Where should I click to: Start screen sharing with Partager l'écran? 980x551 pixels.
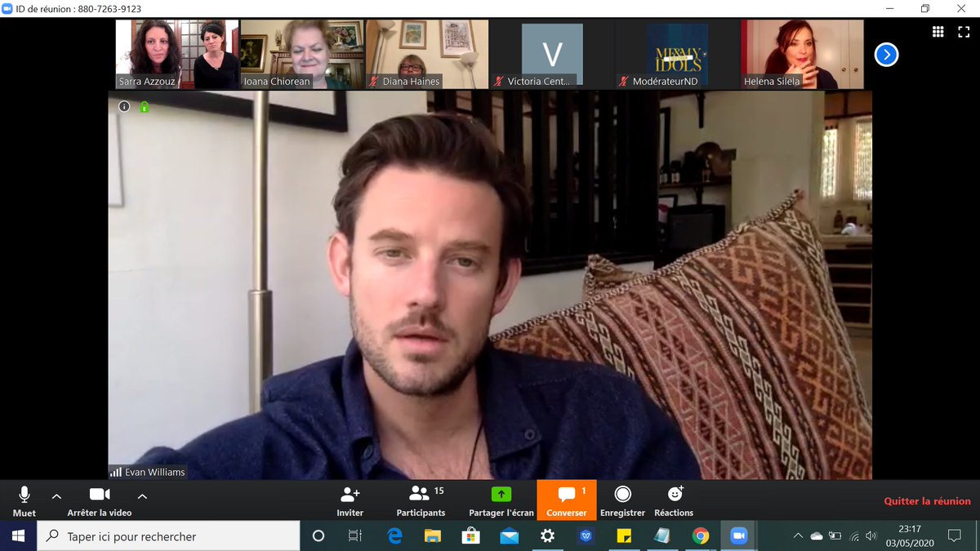click(x=501, y=500)
